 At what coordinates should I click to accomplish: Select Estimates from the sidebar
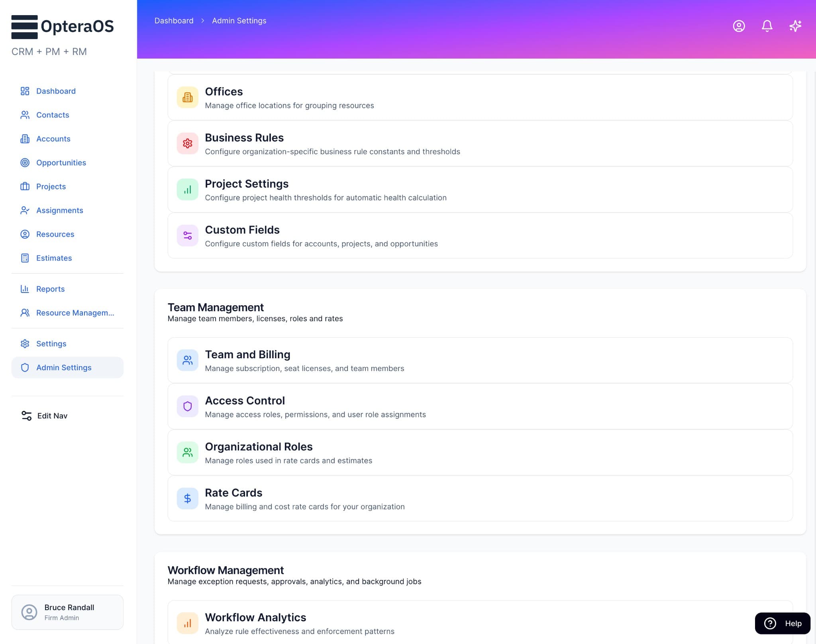[54, 258]
